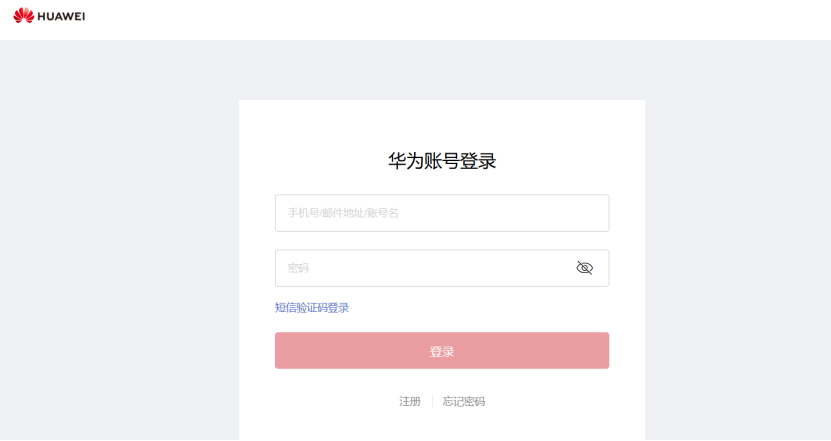Click blank card area above the 华为账号登录 title

point(442,125)
